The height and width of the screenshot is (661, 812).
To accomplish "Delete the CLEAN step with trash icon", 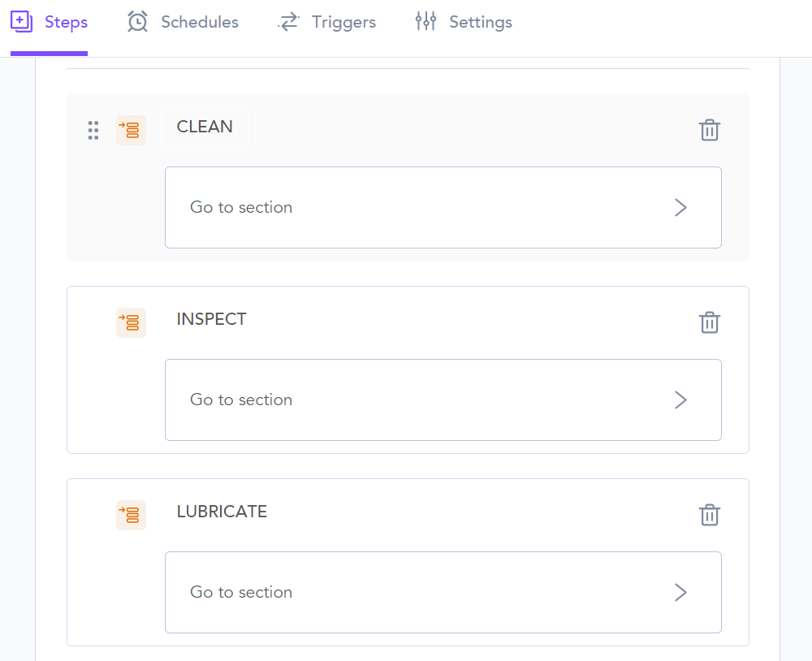I will click(x=710, y=130).
